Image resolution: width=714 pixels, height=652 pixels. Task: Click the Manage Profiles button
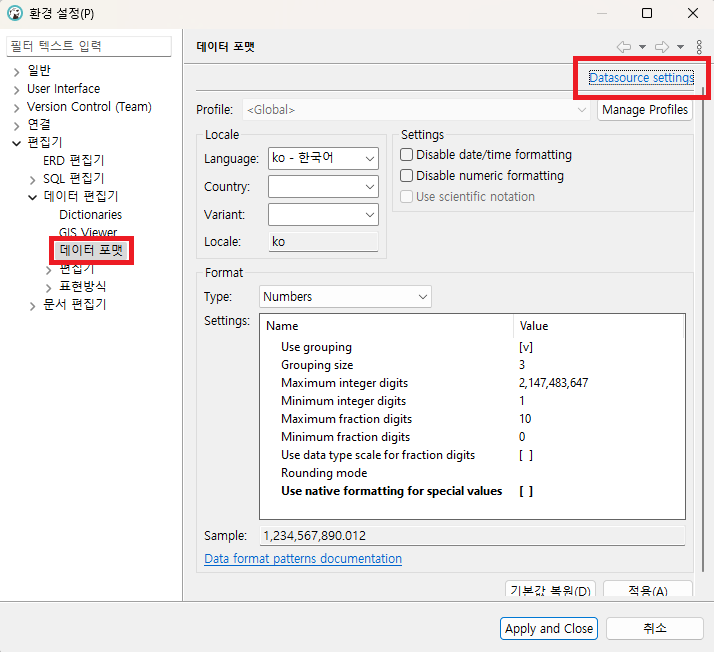coord(645,110)
